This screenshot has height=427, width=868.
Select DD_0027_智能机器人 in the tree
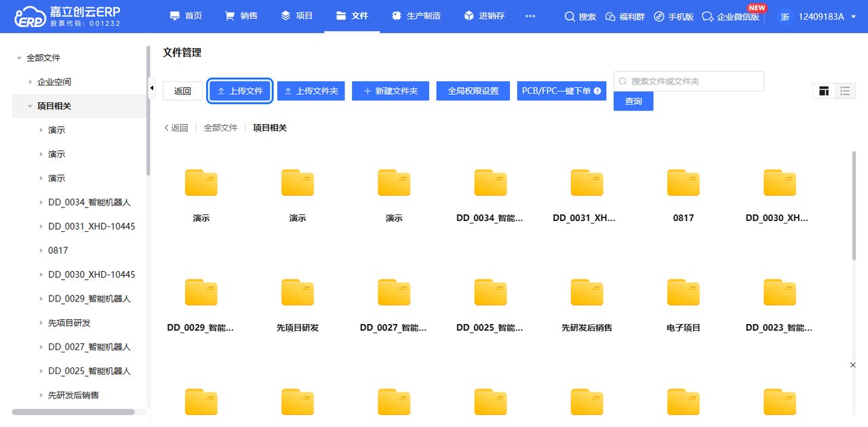pyautogui.click(x=90, y=347)
